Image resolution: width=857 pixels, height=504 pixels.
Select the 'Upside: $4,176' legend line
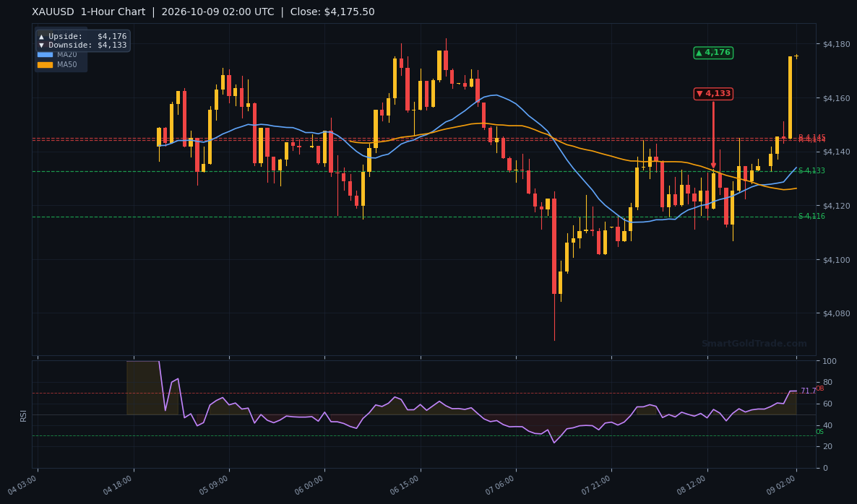[82, 37]
